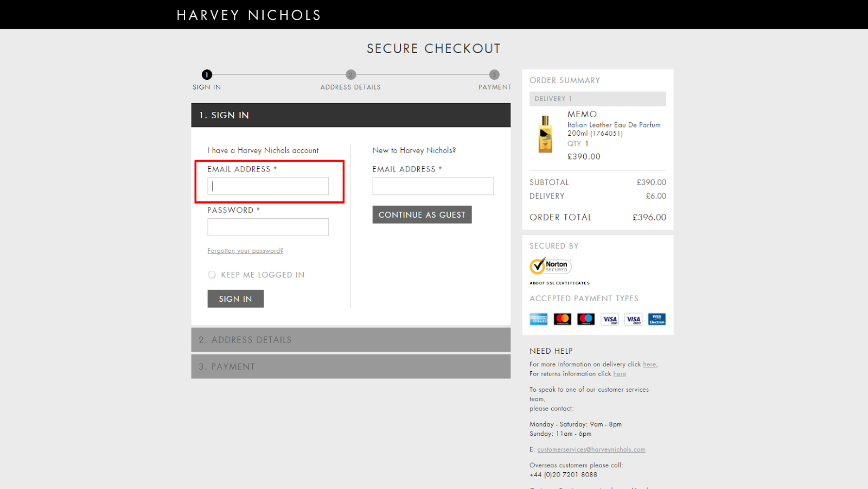Click the Norton Secured badge

[550, 266]
